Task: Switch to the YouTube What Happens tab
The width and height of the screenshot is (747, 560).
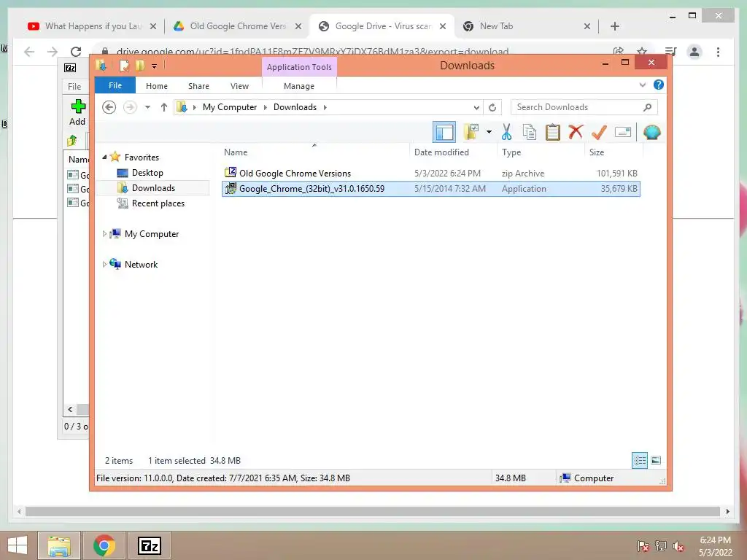Action: pyautogui.click(x=91, y=26)
